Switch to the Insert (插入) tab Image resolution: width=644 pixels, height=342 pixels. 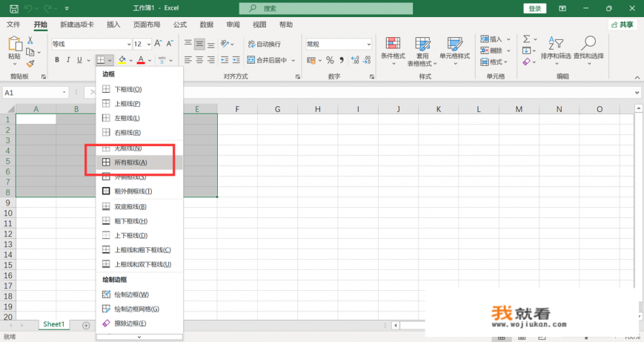[x=113, y=24]
